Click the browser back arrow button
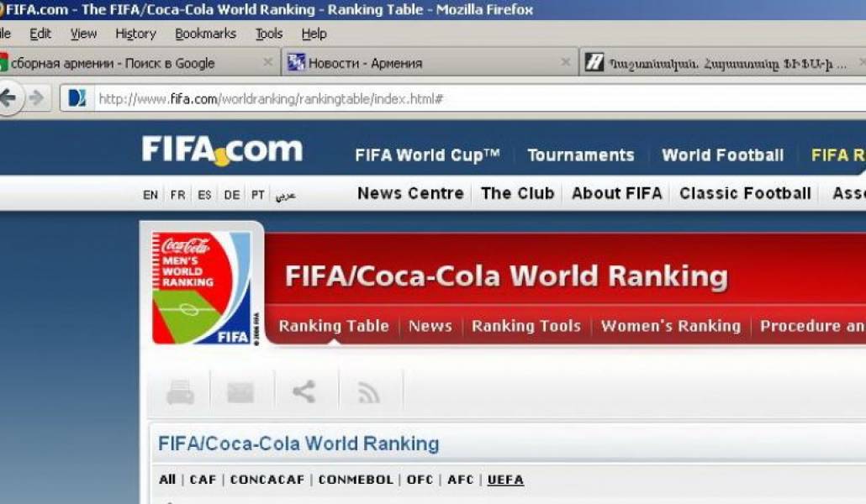 (x=8, y=98)
